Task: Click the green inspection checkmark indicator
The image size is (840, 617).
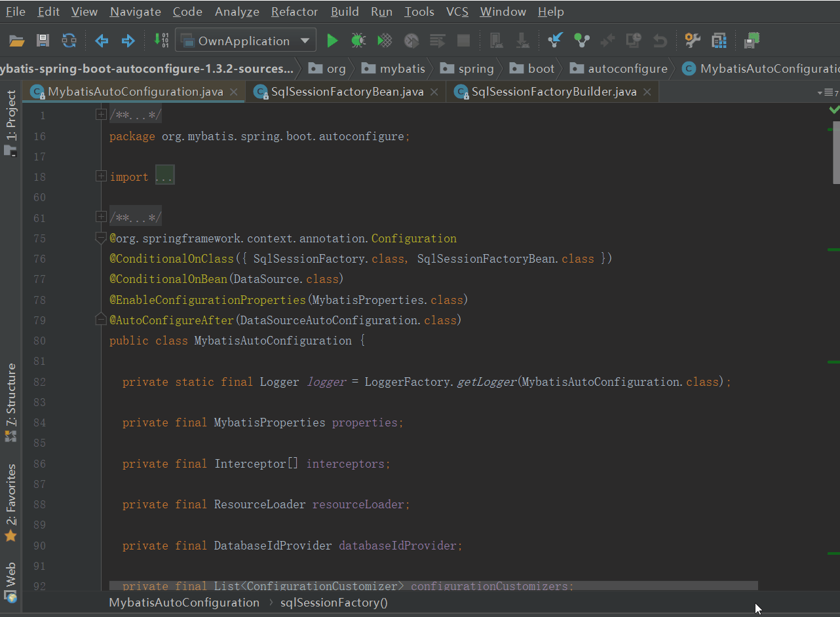Action: (x=834, y=109)
